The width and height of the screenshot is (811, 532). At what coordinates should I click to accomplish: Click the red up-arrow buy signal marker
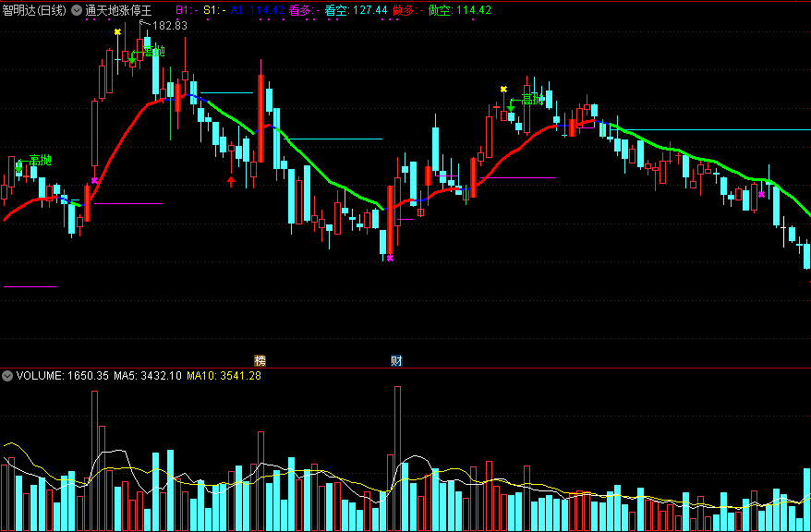tap(231, 181)
